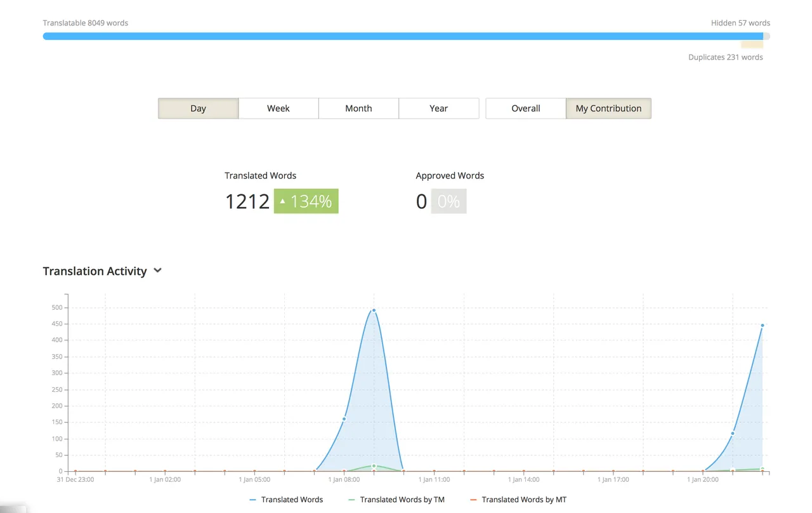Click the Translation Activity heading
Viewport: 812px width, 513px height.
pyautogui.click(x=95, y=271)
